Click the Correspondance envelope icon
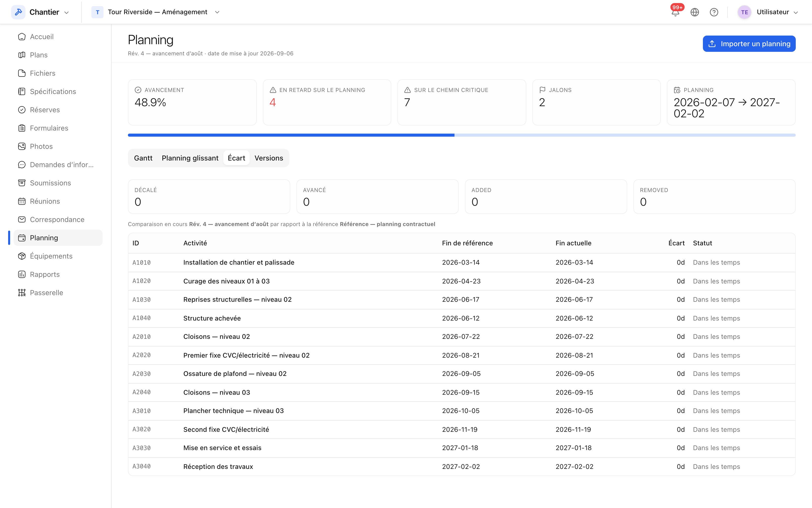812x508 pixels. pos(22,219)
